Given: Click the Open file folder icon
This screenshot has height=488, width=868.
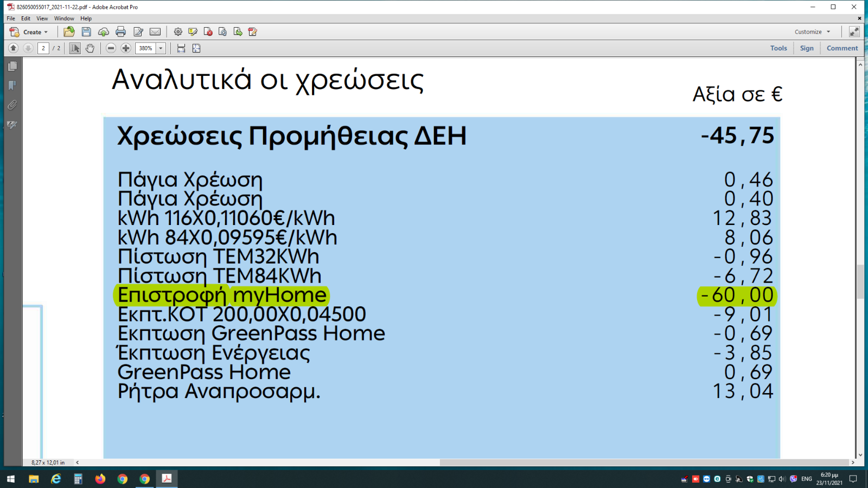Looking at the screenshot, I should (x=69, y=32).
